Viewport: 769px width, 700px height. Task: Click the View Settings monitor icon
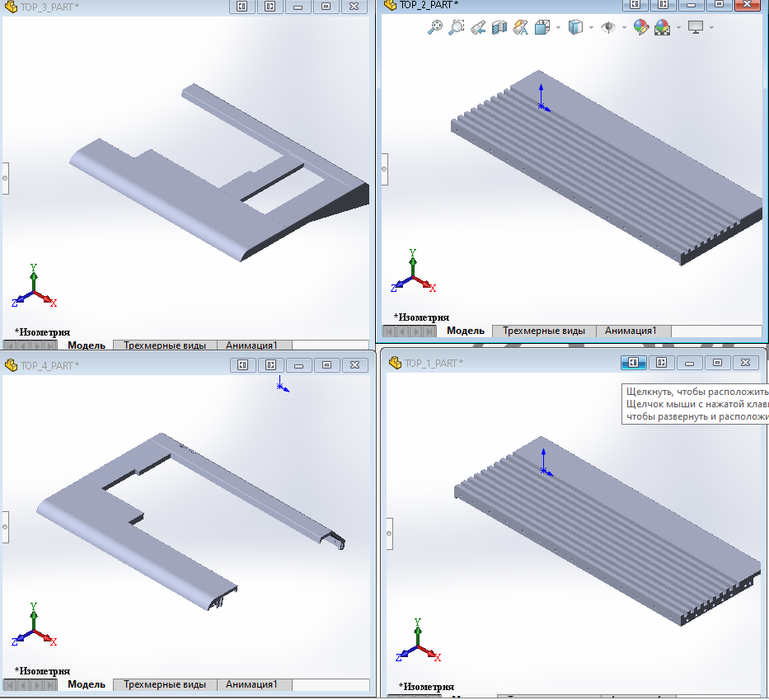point(696,26)
